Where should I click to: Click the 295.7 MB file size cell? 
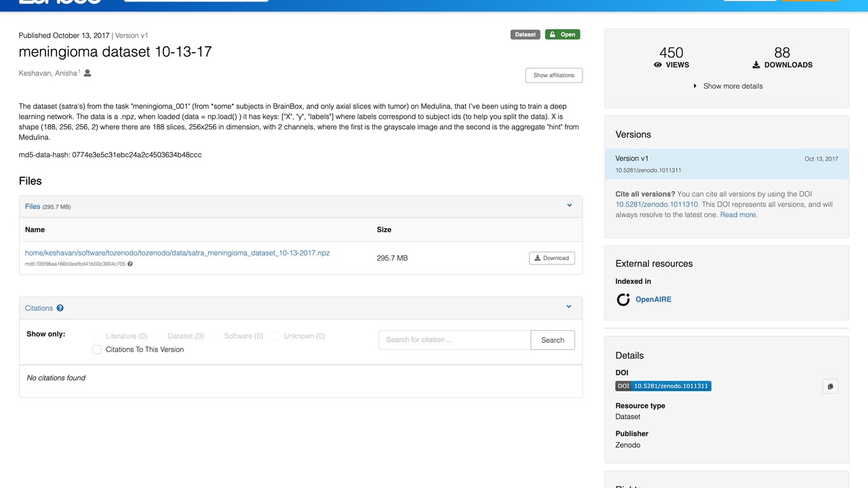(392, 258)
